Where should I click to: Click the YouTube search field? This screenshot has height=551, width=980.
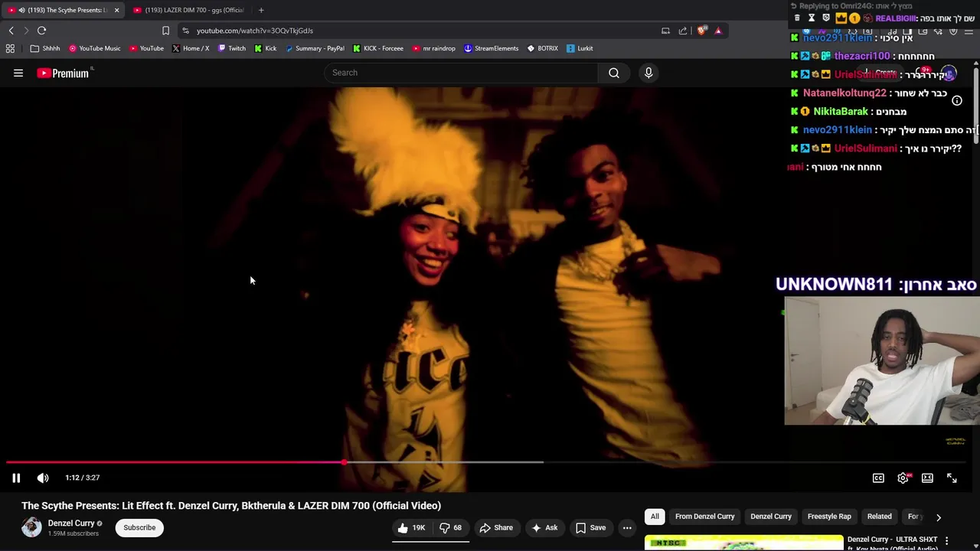point(461,73)
